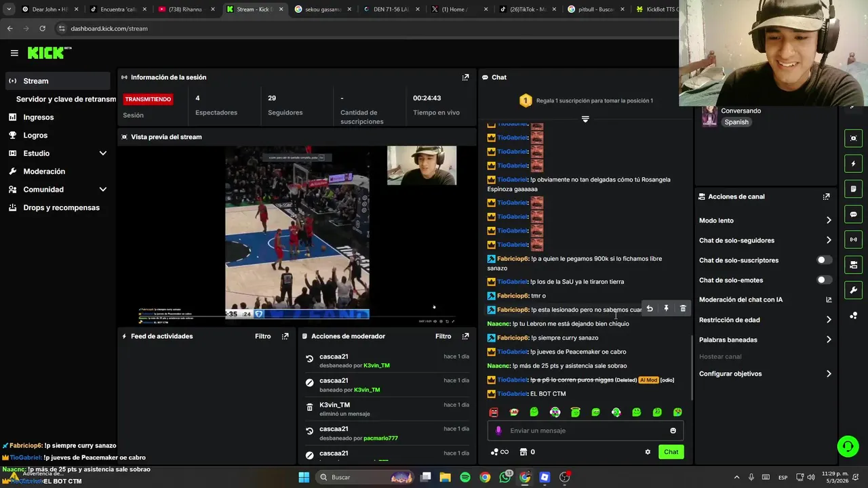Screen dimensions: 868x488
Task: Pin the hovered Fabriciop6 chat message
Action: click(666, 308)
